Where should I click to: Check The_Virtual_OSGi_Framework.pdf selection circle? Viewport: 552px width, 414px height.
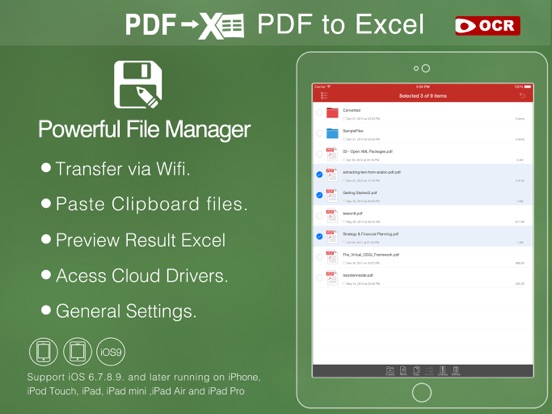(x=319, y=257)
